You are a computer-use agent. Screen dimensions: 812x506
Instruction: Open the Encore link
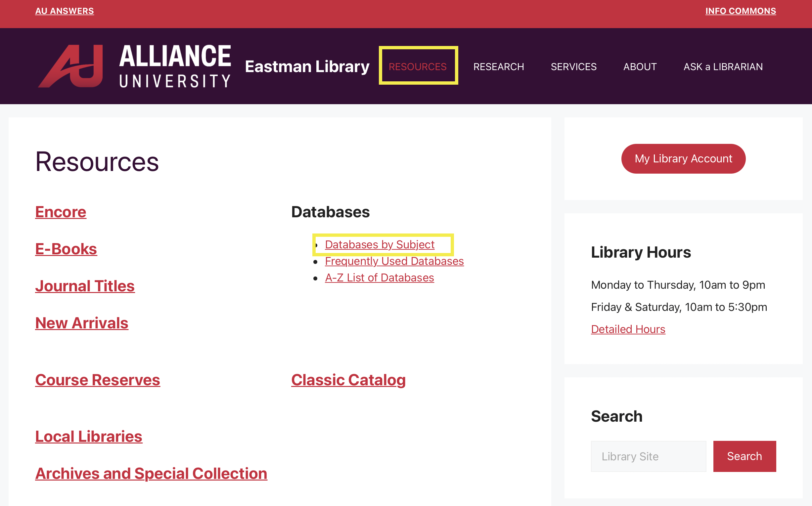(61, 212)
